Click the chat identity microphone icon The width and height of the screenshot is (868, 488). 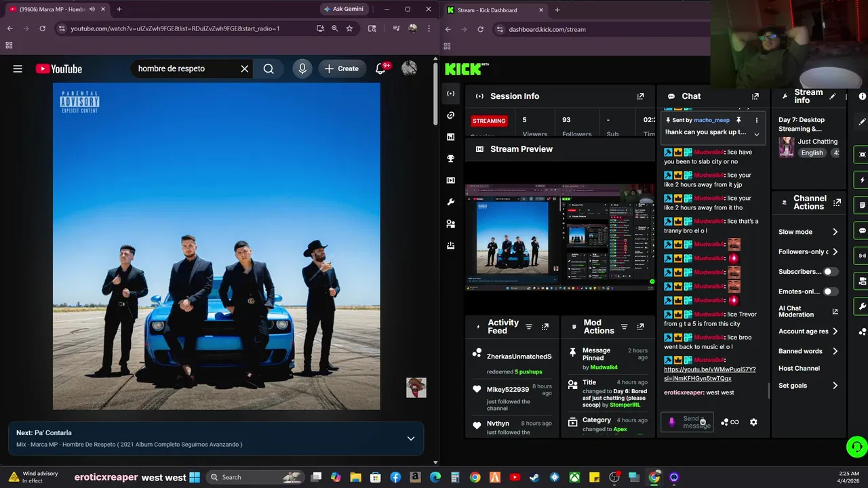click(x=671, y=422)
